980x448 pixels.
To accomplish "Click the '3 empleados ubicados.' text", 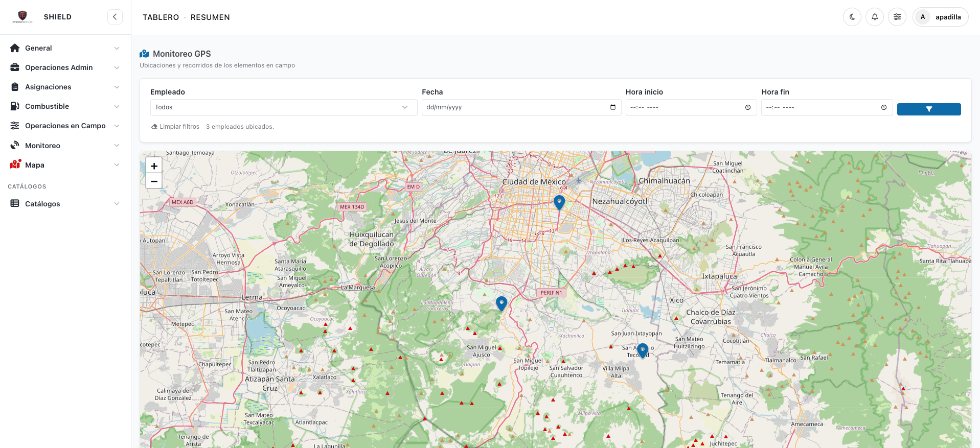I will click(x=240, y=127).
